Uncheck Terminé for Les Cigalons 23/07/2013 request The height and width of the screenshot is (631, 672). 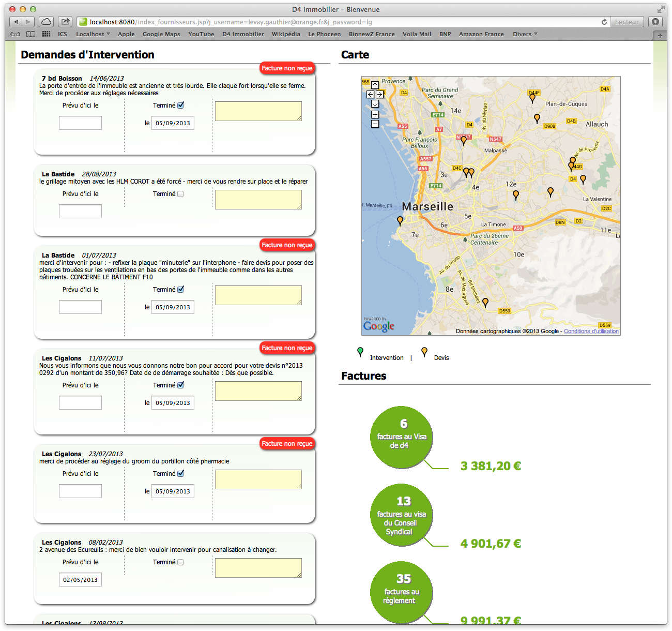[181, 473]
